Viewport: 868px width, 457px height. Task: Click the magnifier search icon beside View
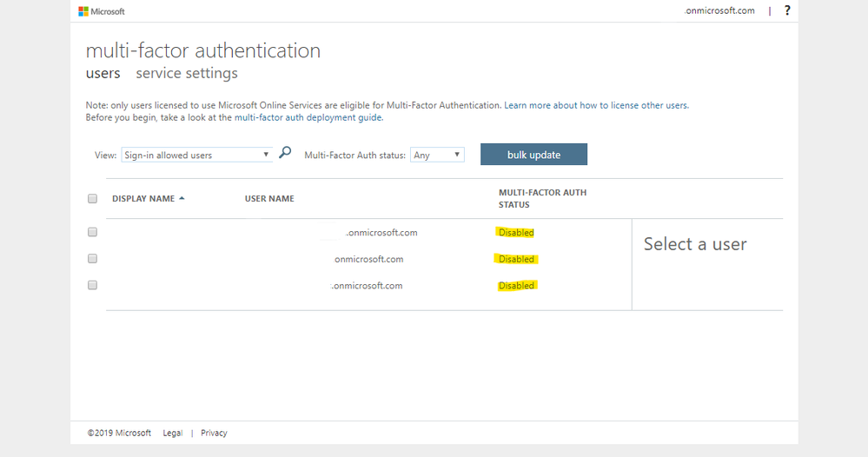click(x=285, y=153)
